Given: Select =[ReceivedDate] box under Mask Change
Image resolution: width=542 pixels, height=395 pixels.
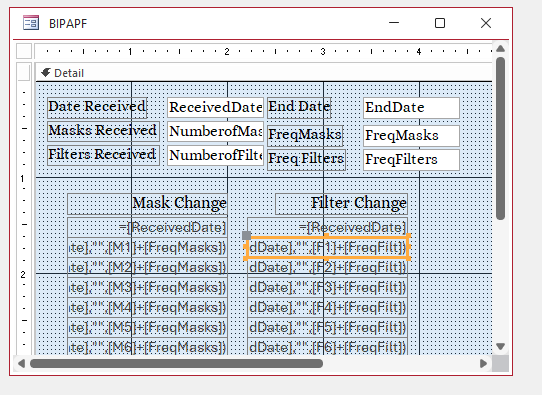Looking at the screenshot, I should coord(148,227).
